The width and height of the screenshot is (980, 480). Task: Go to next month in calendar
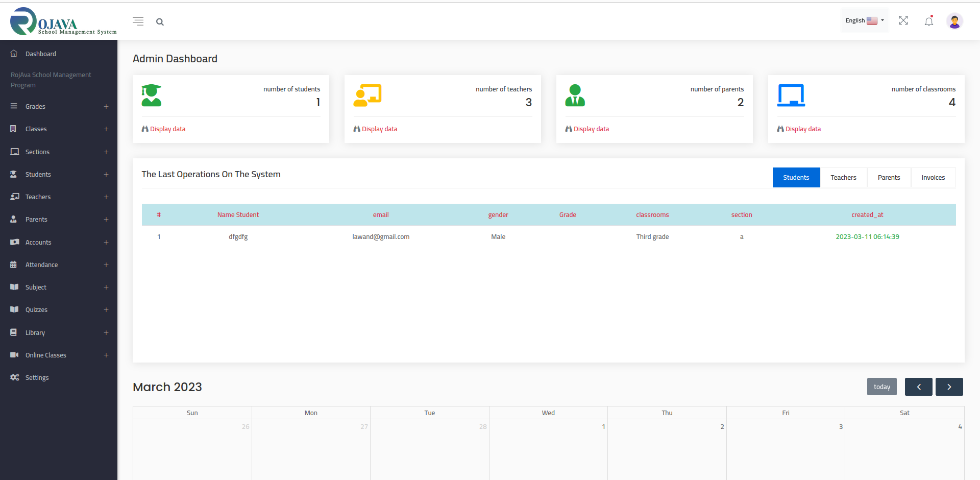click(949, 387)
